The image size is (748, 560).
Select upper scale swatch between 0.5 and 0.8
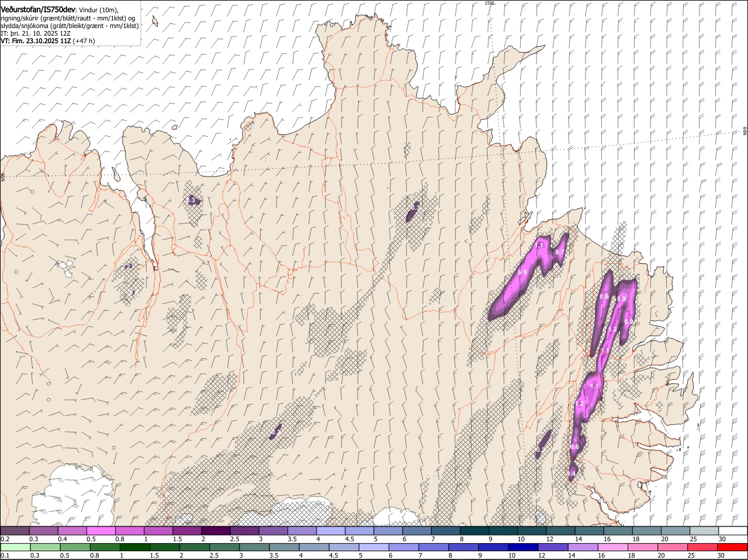[101, 531]
